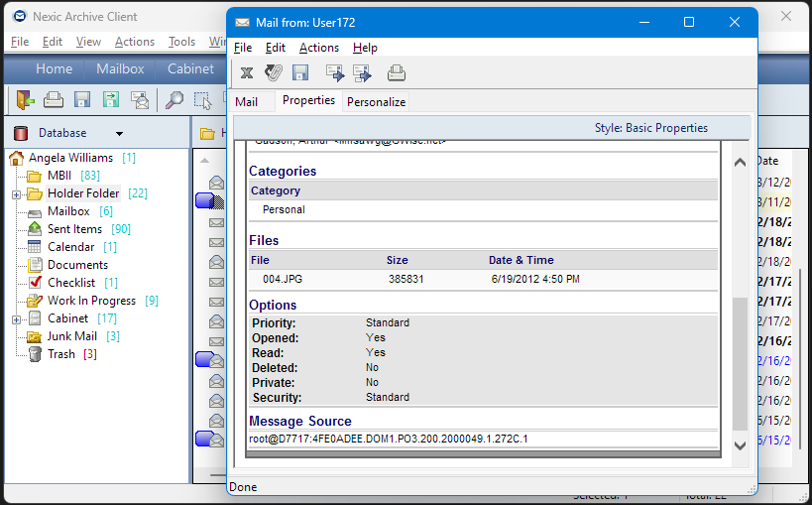The height and width of the screenshot is (505, 812).
Task: Click the Category column header
Action: [x=276, y=190]
